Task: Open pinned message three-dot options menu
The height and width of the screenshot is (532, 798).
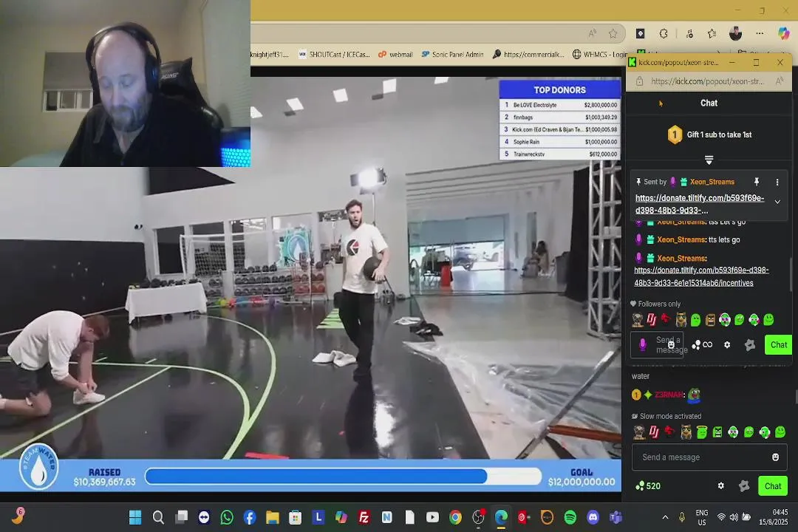Action: [777, 182]
